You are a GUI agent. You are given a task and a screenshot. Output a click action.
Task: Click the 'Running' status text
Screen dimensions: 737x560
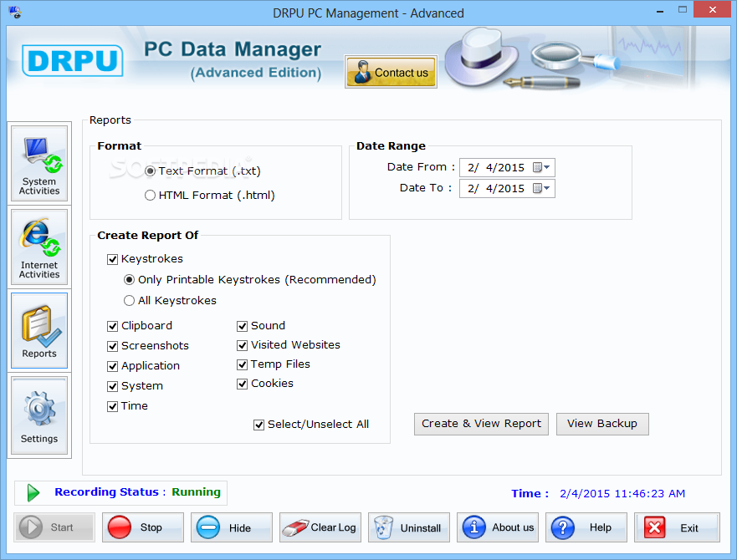tap(196, 491)
